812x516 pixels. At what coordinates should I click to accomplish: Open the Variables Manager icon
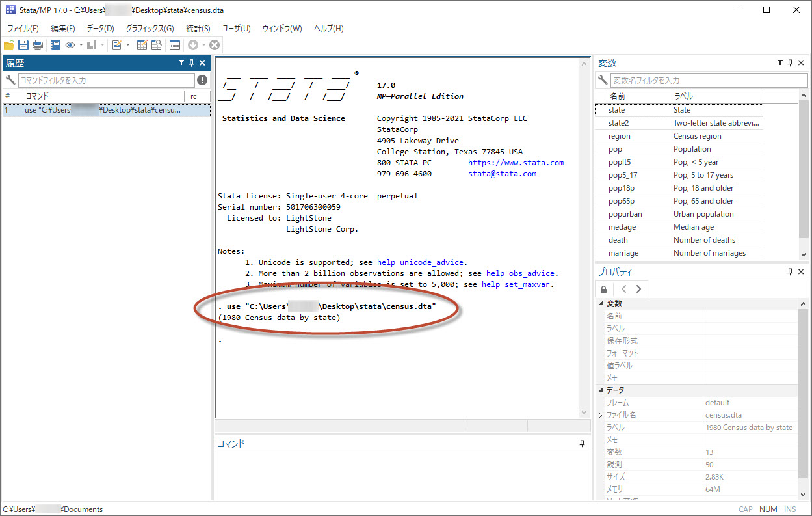[175, 45]
